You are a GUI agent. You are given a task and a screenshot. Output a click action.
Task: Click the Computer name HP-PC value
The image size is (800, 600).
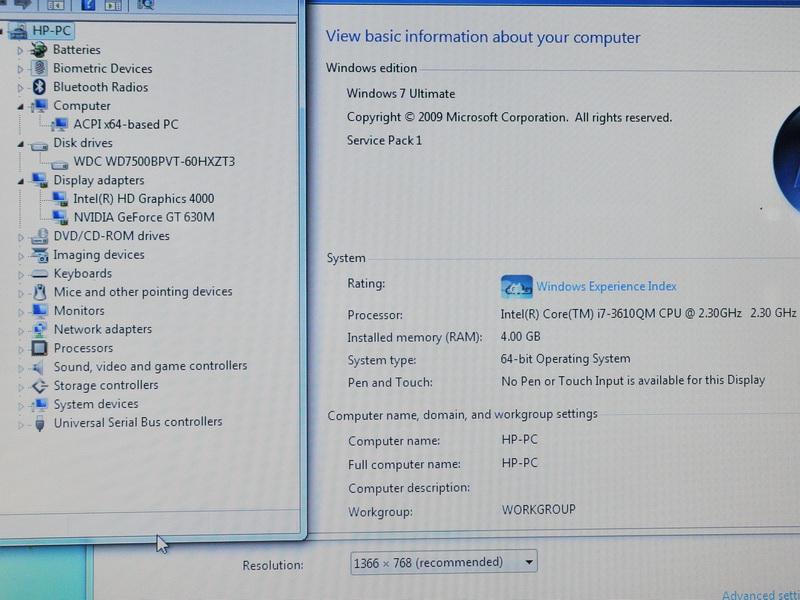click(519, 439)
